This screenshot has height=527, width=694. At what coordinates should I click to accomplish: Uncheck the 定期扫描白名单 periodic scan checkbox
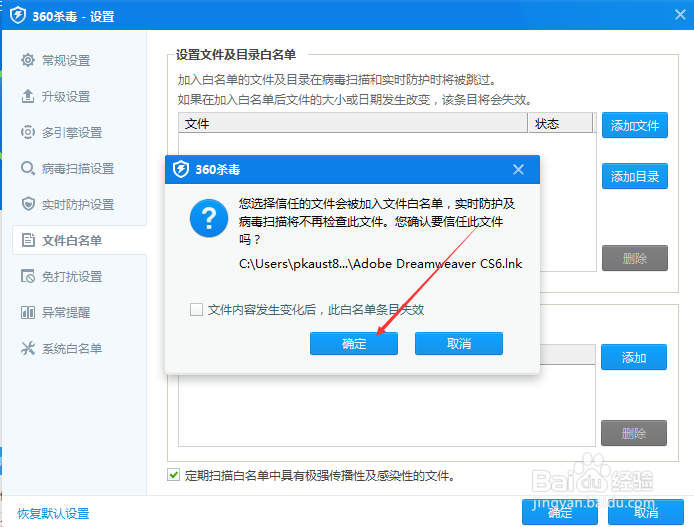[x=174, y=475]
